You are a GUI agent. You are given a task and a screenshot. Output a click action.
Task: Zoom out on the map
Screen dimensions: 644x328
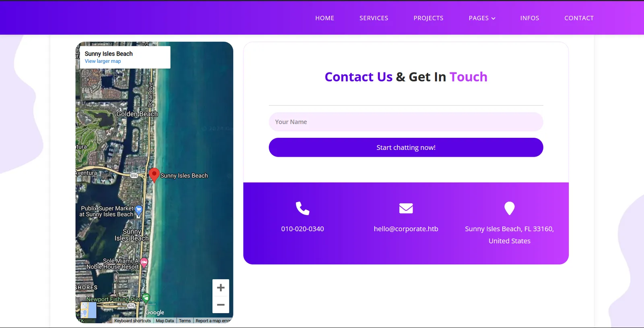(221, 305)
